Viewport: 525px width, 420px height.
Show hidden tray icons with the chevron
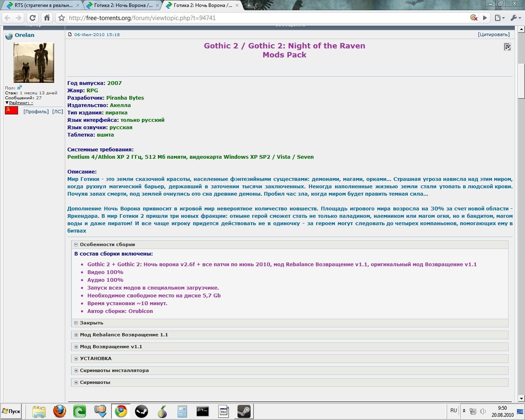point(464,411)
